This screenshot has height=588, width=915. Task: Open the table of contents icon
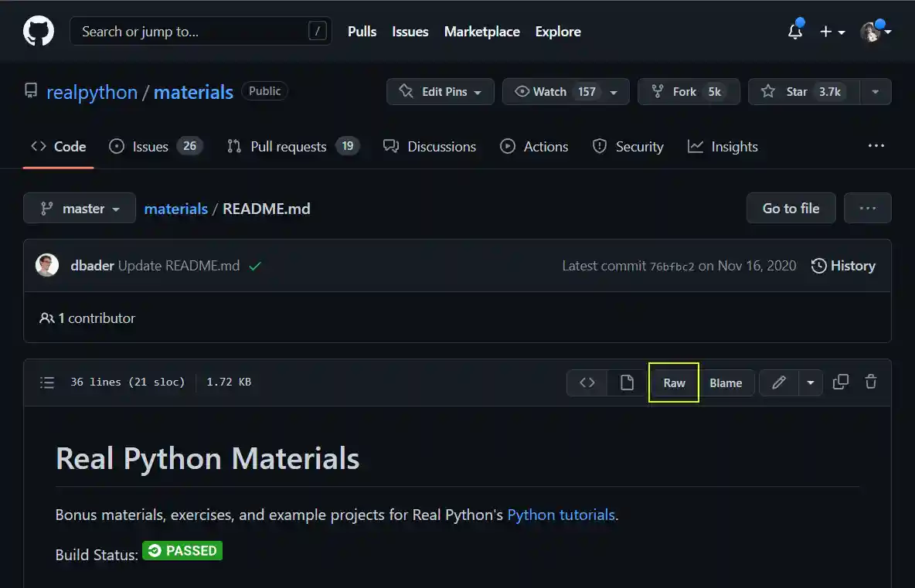(46, 382)
